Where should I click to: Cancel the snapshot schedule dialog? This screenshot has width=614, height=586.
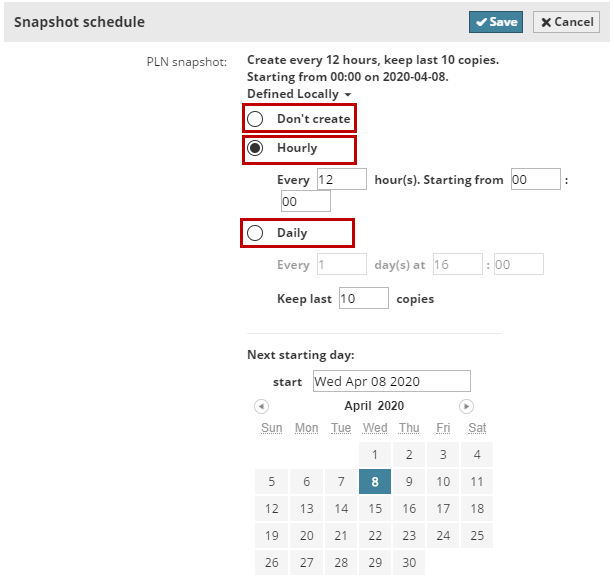(x=566, y=22)
